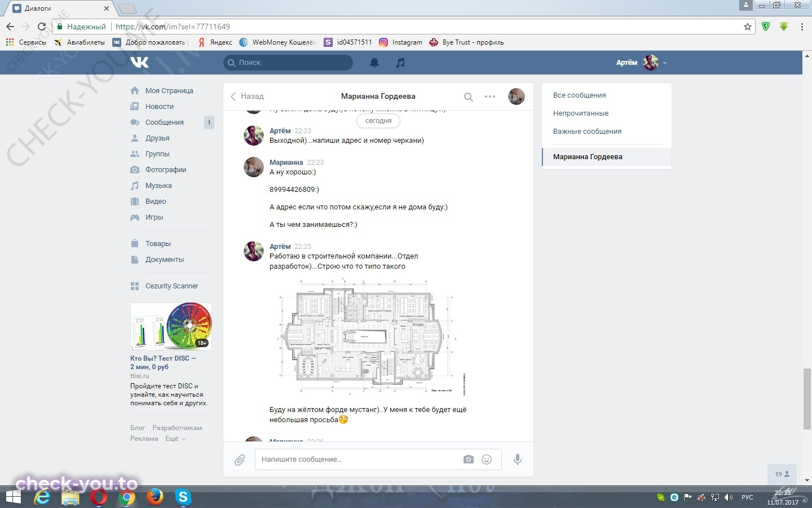Open Windows Start button
The width and height of the screenshot is (812, 508).
coord(14,497)
